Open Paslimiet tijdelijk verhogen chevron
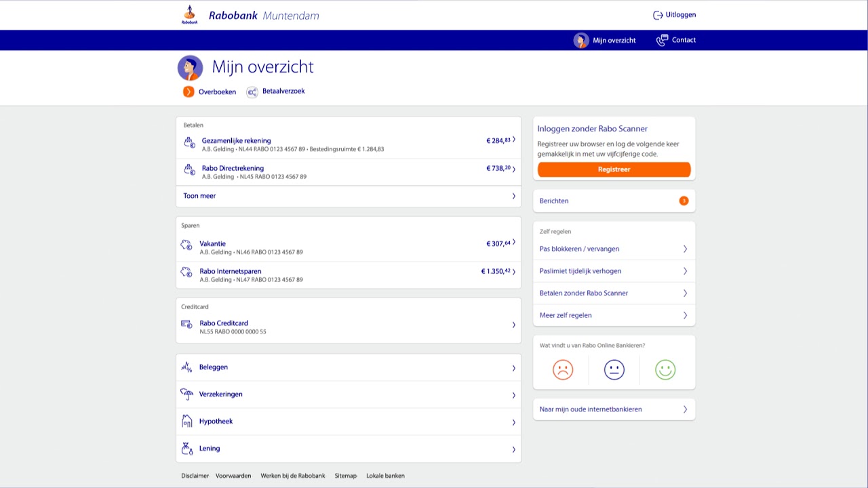The height and width of the screenshot is (488, 868). (685, 271)
